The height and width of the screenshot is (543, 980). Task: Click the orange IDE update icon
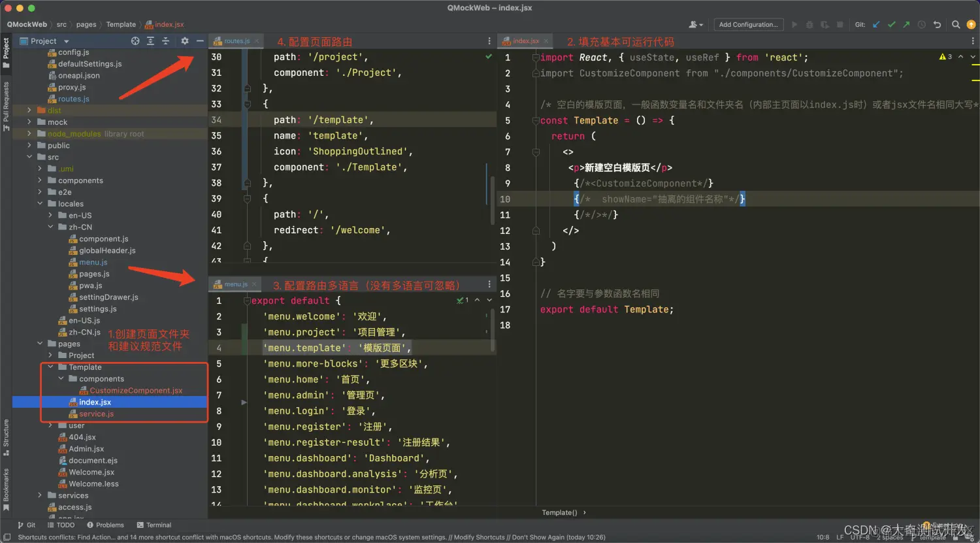[x=971, y=25]
